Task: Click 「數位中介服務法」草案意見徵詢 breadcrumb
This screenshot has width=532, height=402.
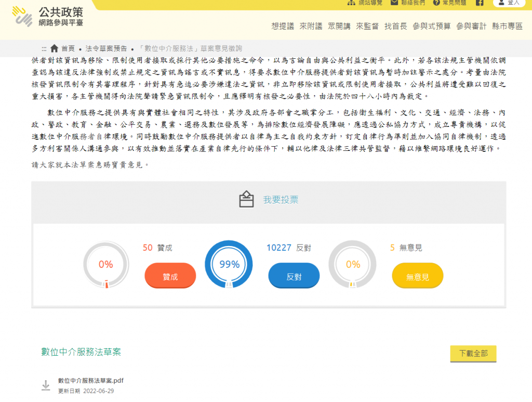Action: click(x=190, y=48)
